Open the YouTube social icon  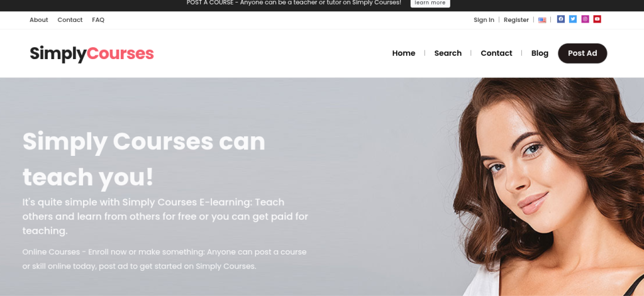(597, 19)
